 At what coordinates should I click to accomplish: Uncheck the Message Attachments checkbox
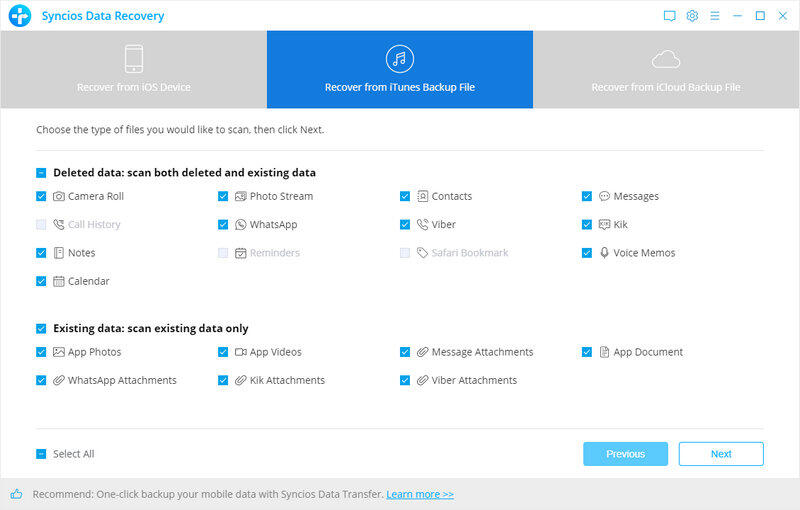coord(405,352)
